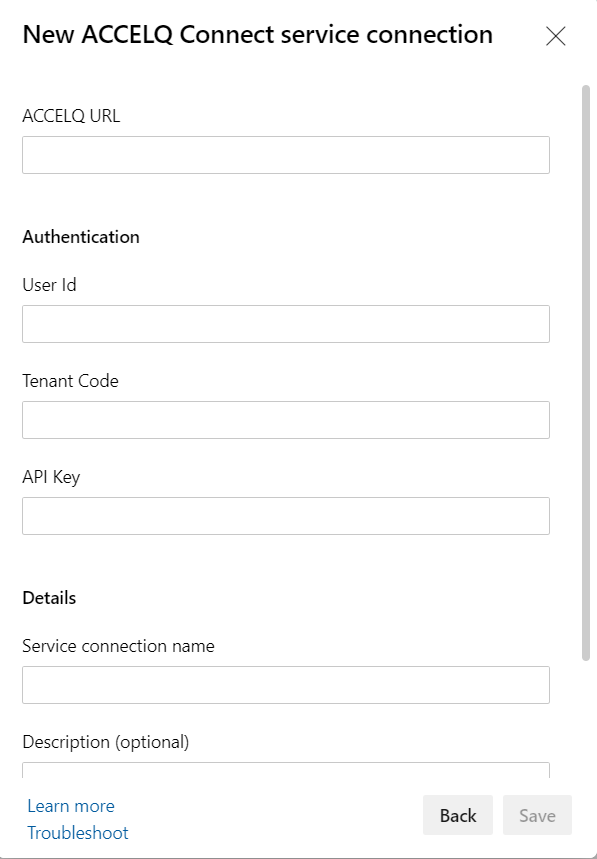Click the Description (optional) text box
Image resolution: width=597 pixels, height=859 pixels.
click(286, 770)
